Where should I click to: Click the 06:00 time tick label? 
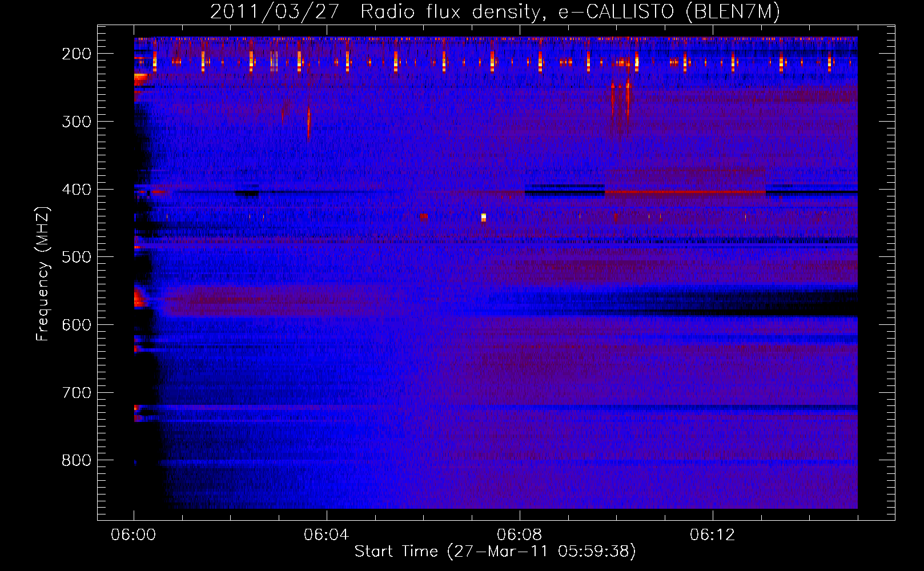point(134,535)
